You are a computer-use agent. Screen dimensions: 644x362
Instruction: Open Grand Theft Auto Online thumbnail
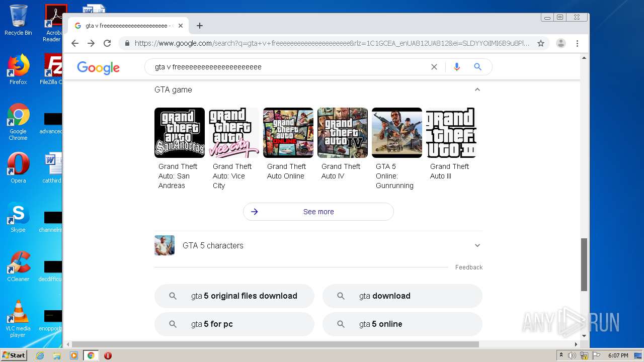pyautogui.click(x=288, y=133)
